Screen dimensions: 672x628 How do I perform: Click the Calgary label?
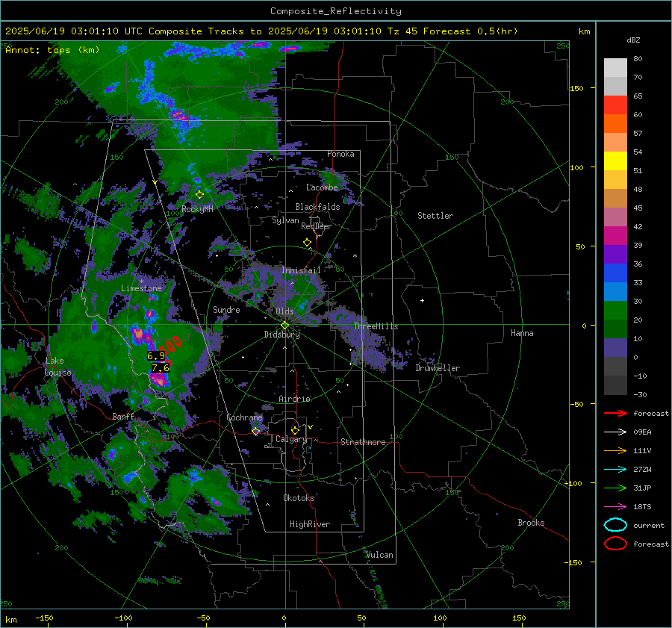pyautogui.click(x=291, y=439)
